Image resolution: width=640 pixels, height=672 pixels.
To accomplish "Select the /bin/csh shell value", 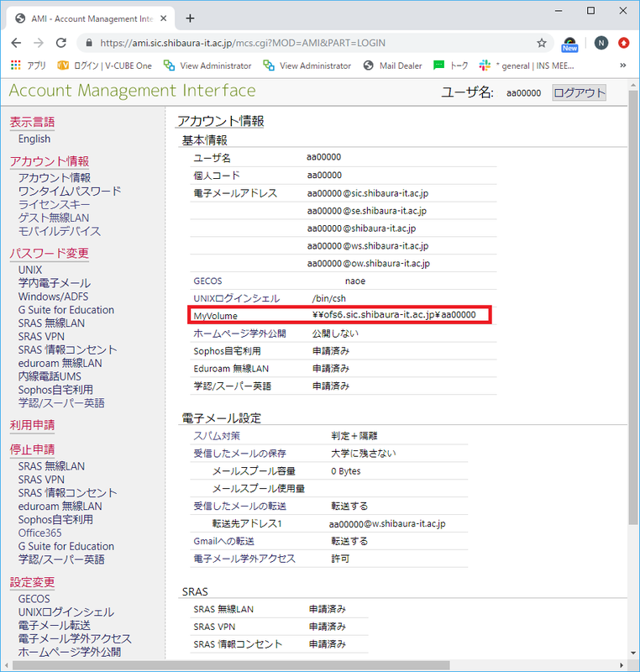I will pyautogui.click(x=329, y=298).
